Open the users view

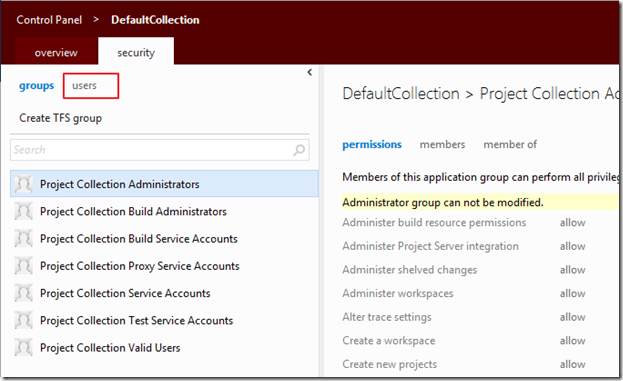tap(84, 85)
